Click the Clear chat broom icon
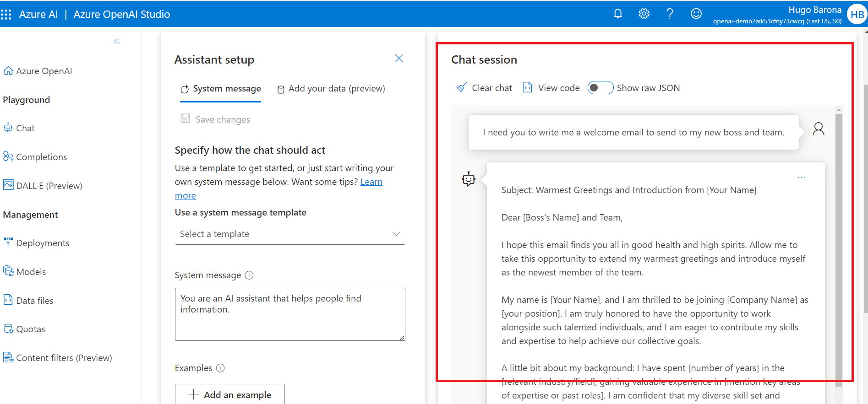Image resolution: width=868 pixels, height=404 pixels. click(x=462, y=88)
